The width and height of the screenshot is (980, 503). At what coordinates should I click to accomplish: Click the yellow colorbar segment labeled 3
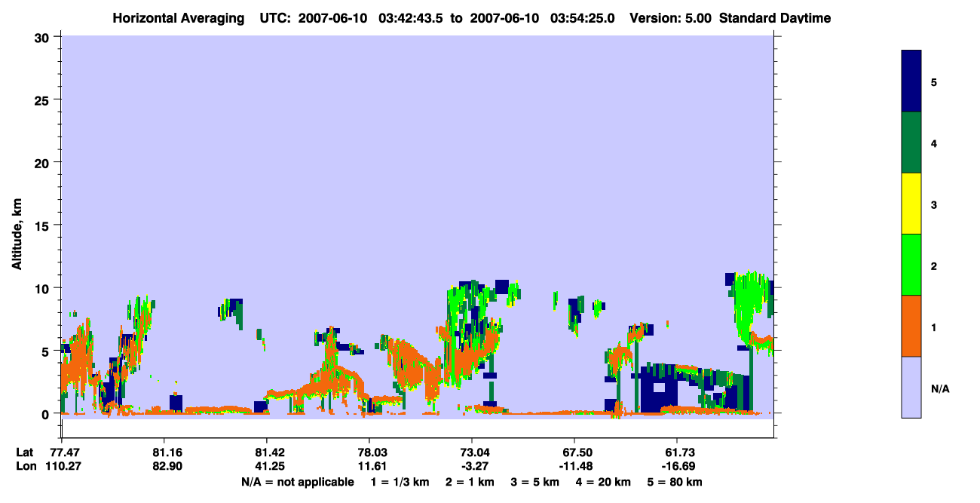tap(911, 204)
